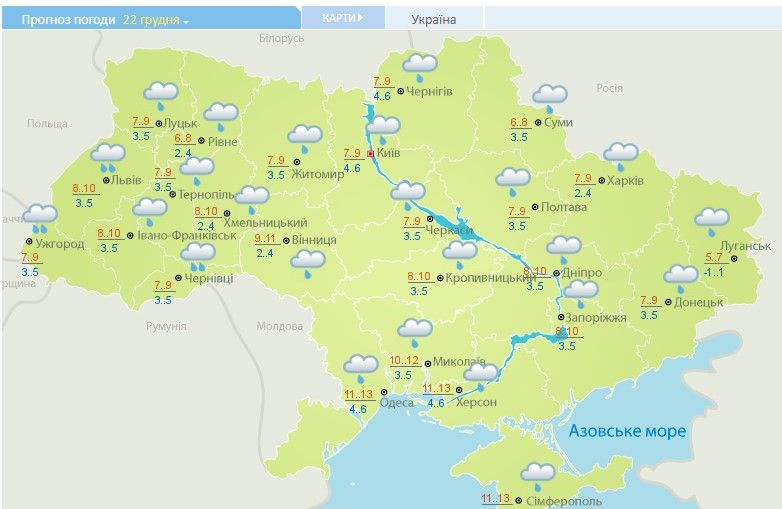Click the rain cloud icon above Тернопіль
The width and height of the screenshot is (782, 509).
tap(196, 171)
